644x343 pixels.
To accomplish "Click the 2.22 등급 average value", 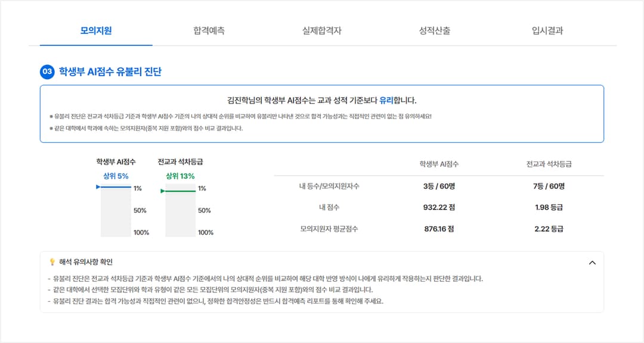I will point(549,229).
